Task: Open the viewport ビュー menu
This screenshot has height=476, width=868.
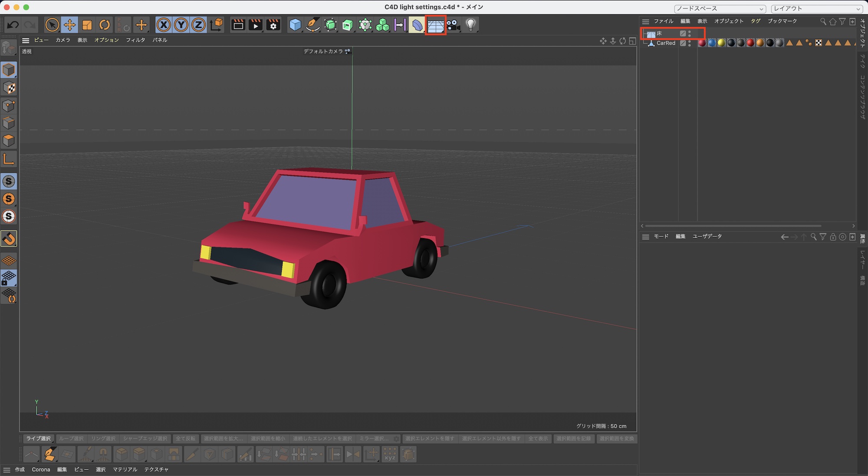Action: (x=41, y=40)
